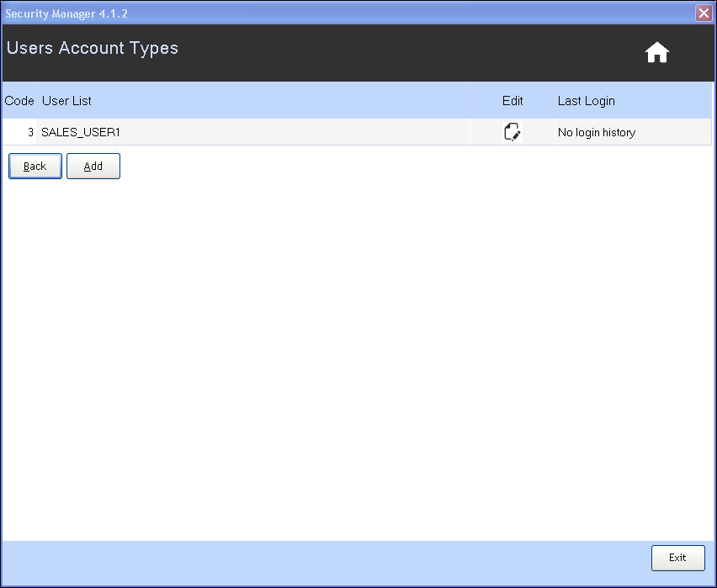Click the Code column header

click(19, 101)
